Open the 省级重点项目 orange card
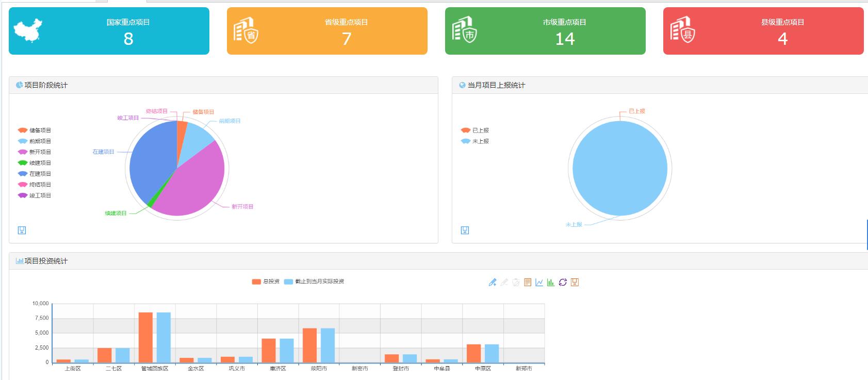The height and width of the screenshot is (380, 868). pyautogui.click(x=327, y=31)
